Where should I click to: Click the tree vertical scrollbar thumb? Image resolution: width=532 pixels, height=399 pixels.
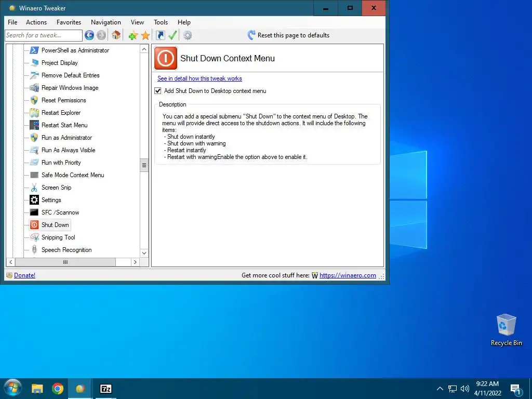(144, 165)
